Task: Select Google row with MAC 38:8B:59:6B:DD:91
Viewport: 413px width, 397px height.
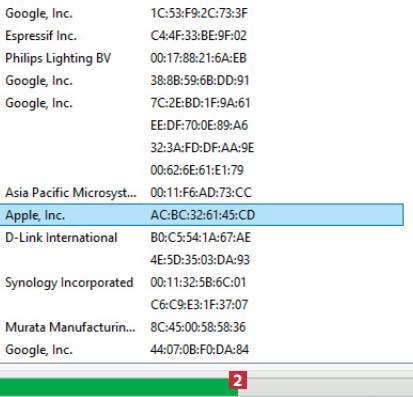Action: pyautogui.click(x=202, y=80)
